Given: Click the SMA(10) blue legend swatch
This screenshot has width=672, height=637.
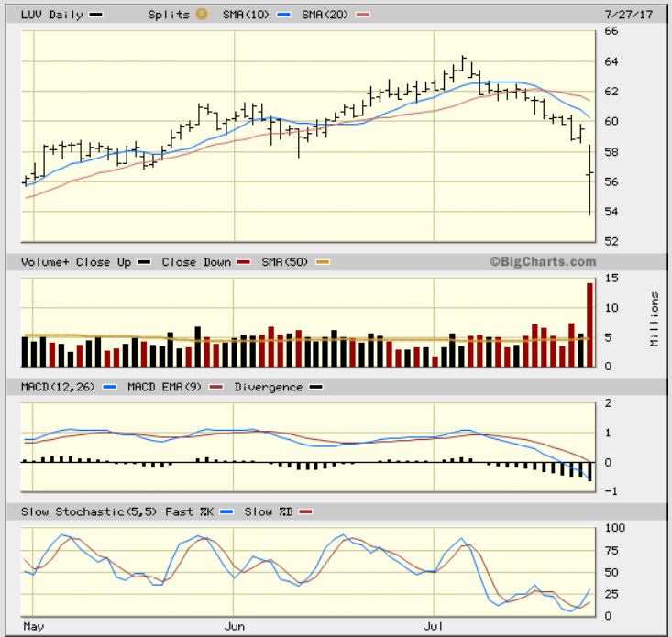Looking at the screenshot, I should point(284,15).
